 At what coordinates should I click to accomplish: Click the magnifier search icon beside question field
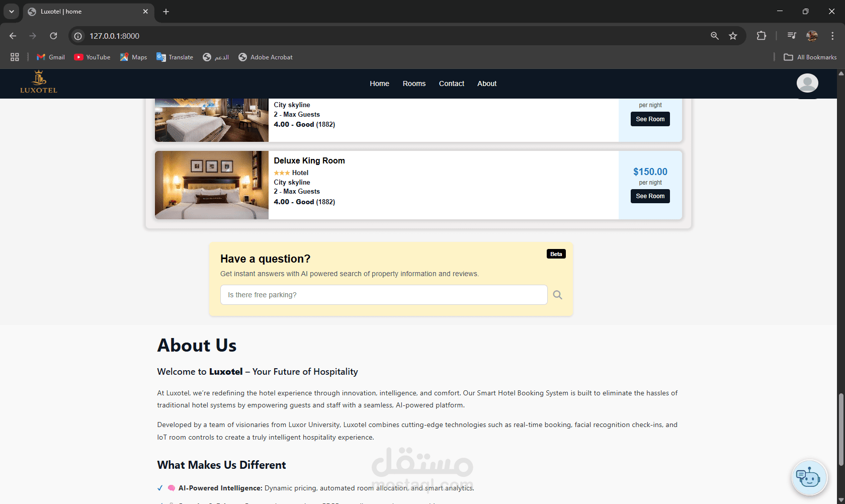tap(558, 295)
